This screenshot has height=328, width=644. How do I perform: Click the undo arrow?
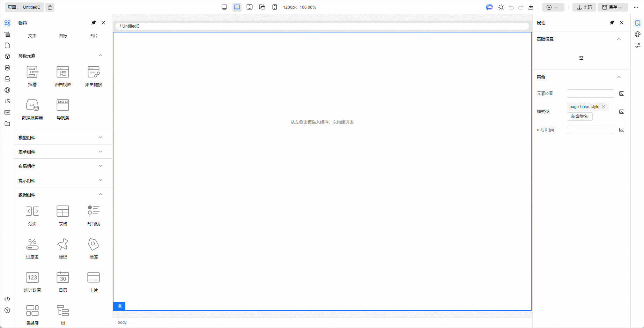(x=511, y=7)
